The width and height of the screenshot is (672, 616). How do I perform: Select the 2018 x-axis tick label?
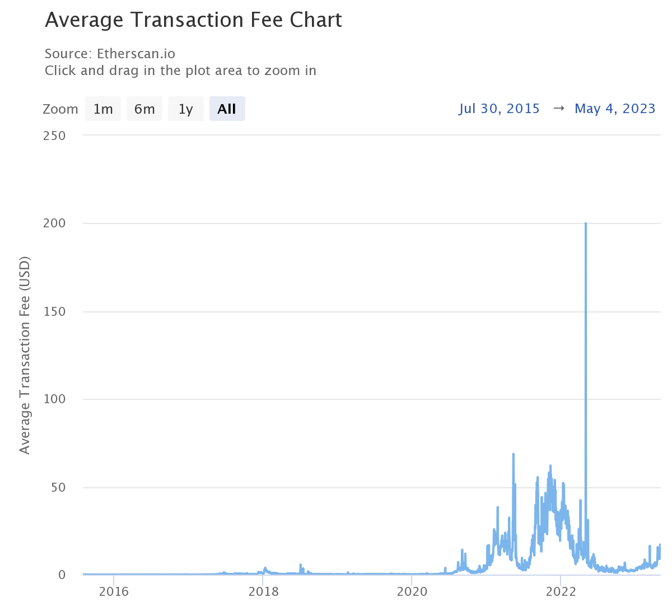tap(263, 592)
